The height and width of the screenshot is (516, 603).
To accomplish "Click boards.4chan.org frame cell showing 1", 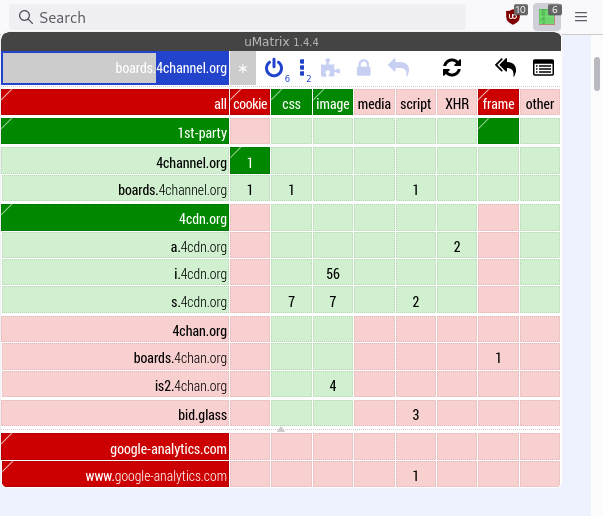I will point(498,356).
